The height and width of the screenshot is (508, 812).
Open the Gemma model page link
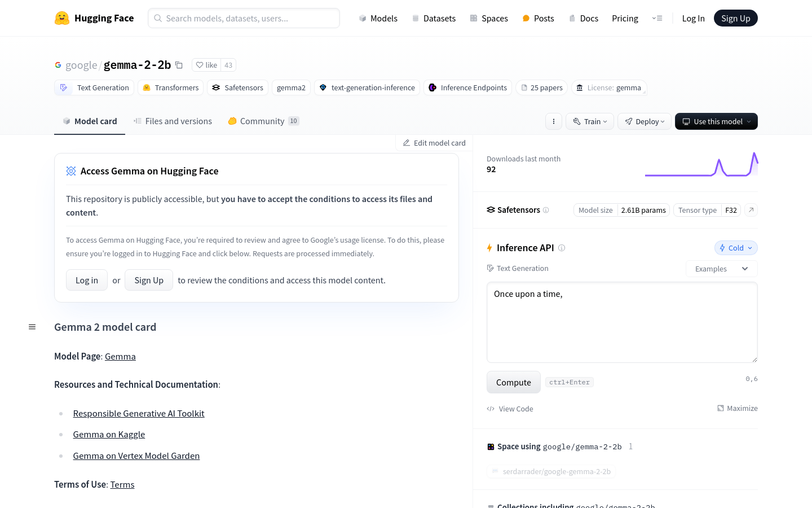tap(120, 356)
